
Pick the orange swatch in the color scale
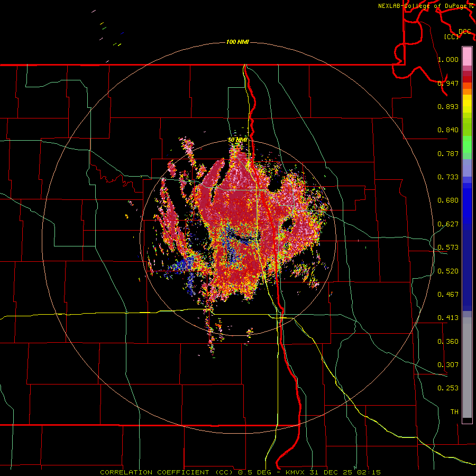coord(467,91)
